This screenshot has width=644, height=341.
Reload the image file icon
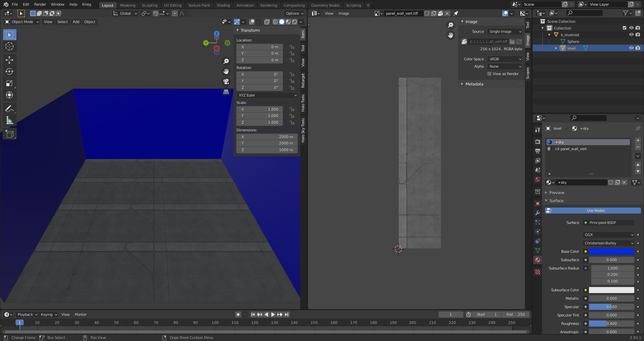[519, 42]
